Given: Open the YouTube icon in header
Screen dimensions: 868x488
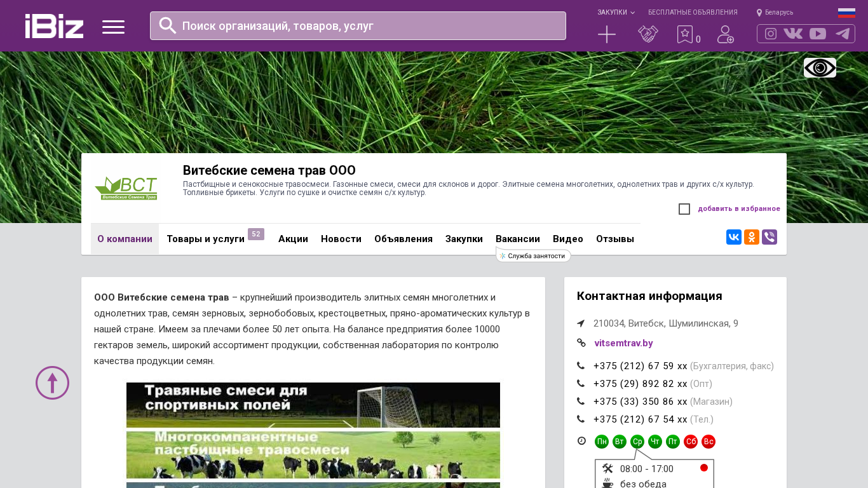Looking at the screenshot, I should pyautogui.click(x=818, y=34).
